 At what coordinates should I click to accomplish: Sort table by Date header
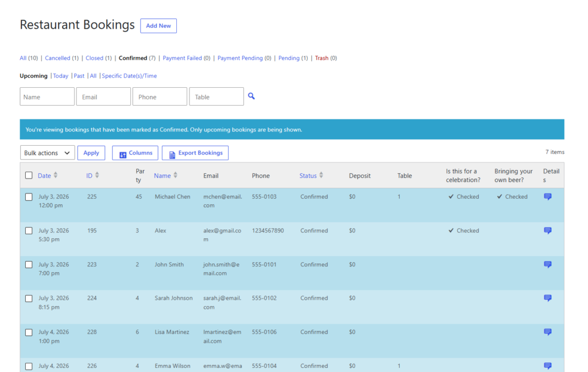point(44,176)
